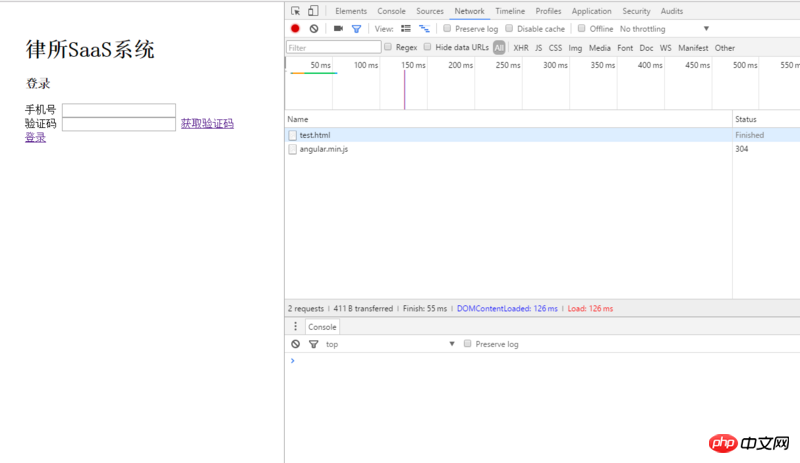The width and height of the screenshot is (800, 463).
Task: Click the 2 requests summary text
Action: click(x=306, y=308)
